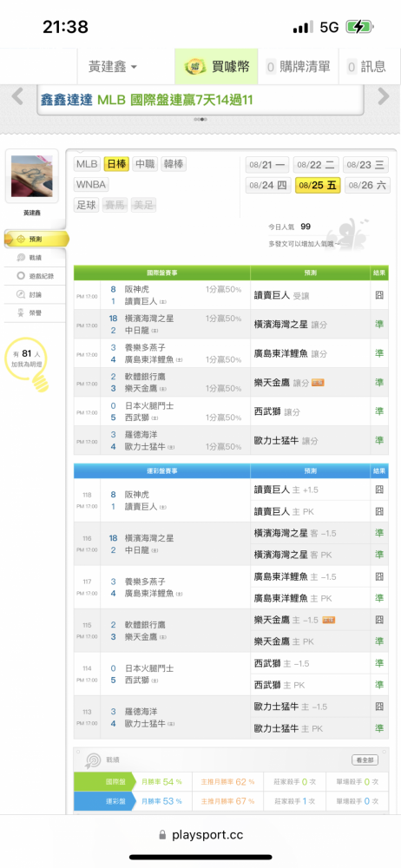The image size is (401, 868).
Task: Tap the 買噱幣 coin icon
Action: pyautogui.click(x=195, y=67)
